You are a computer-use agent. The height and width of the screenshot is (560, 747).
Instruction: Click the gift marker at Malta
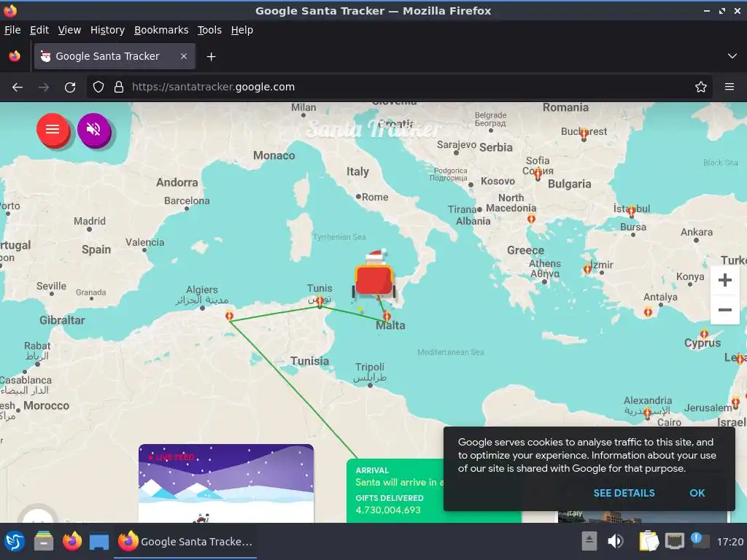click(387, 316)
